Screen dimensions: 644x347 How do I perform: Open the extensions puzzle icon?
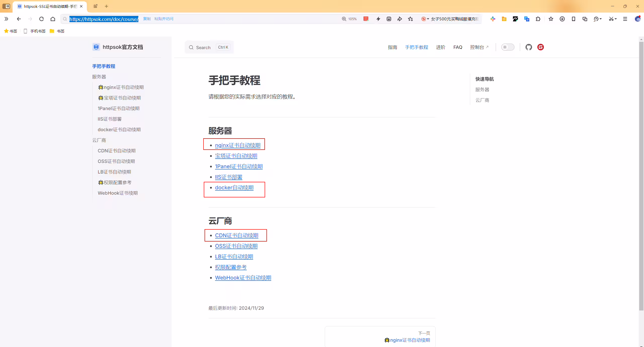[x=538, y=19]
